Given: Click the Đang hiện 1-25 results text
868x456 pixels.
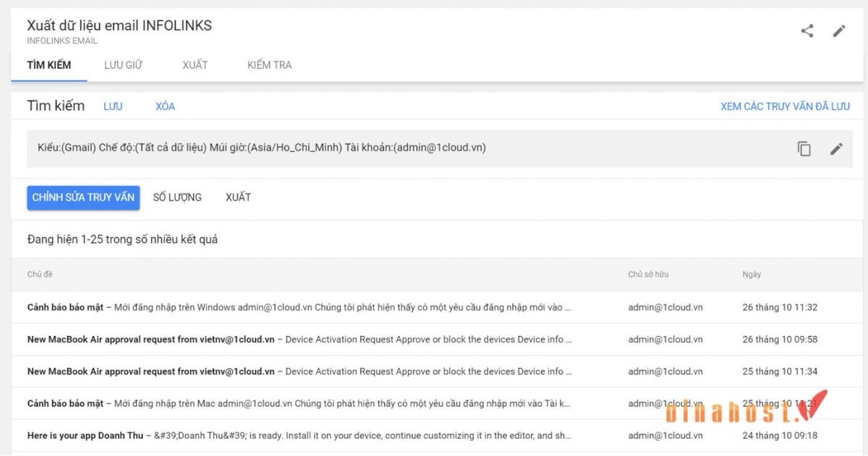Looking at the screenshot, I should pyautogui.click(x=122, y=240).
